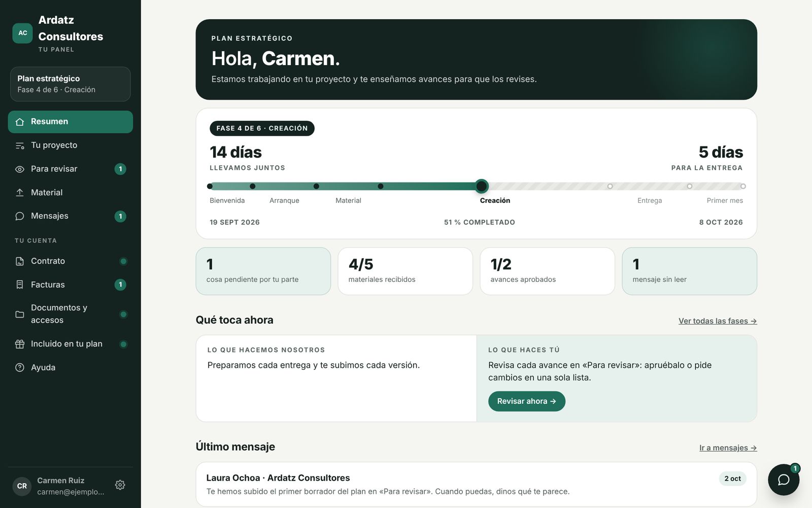The image size is (812, 508).
Task: Click the Arranque milestone dot
Action: click(x=253, y=186)
